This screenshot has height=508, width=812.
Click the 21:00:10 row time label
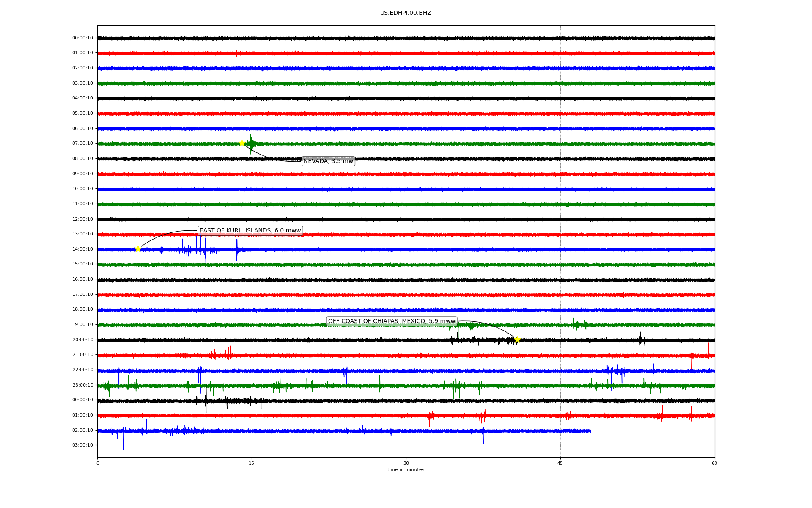tap(82, 355)
